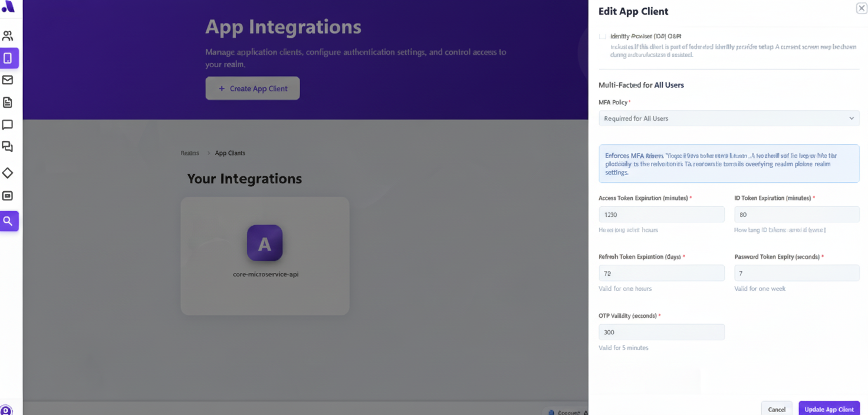Screen dimensions: 868x415
Task: Open the chat bubble sidebar icon
Action: coord(8,124)
